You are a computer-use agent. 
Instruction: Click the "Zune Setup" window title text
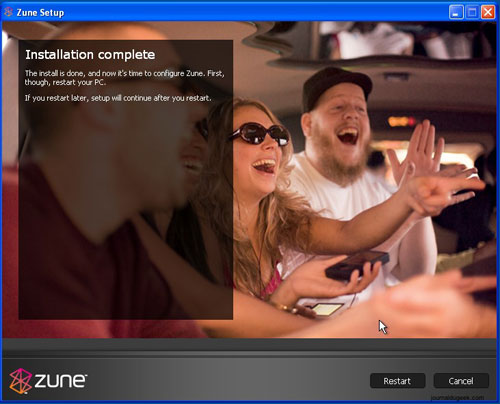pos(40,13)
